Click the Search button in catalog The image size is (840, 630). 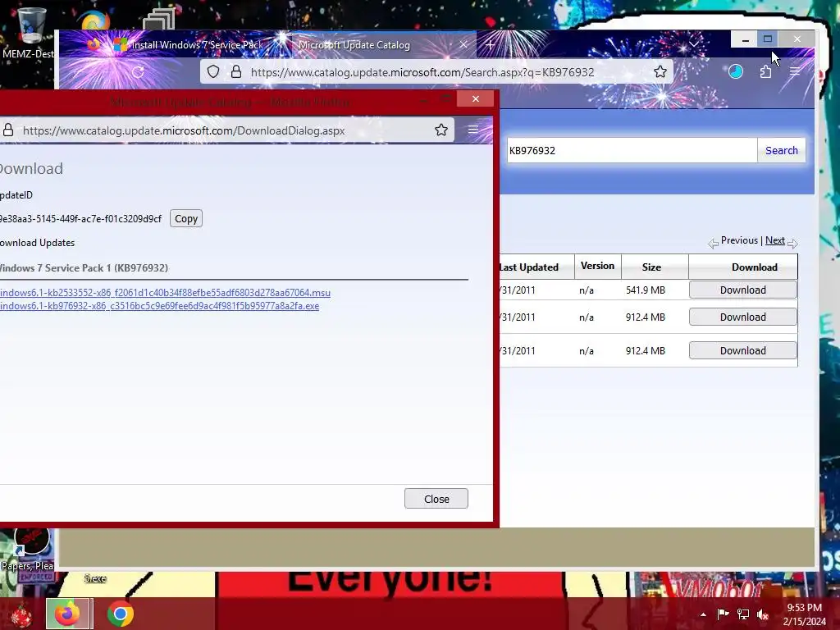(x=782, y=151)
